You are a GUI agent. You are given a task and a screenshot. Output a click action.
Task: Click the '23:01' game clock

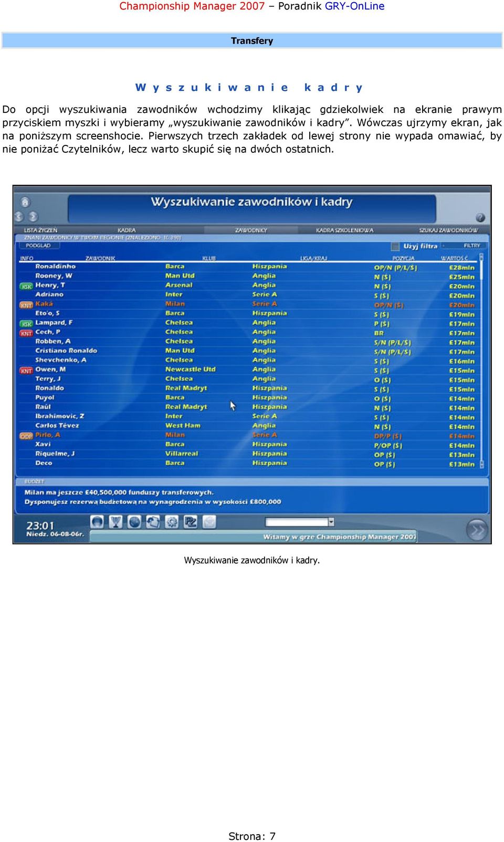(x=40, y=525)
